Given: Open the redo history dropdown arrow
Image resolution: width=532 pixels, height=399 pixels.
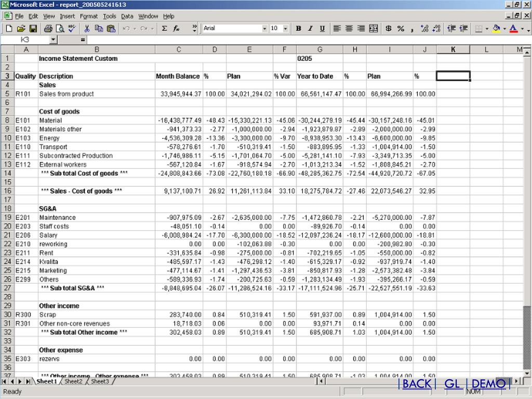Looking at the screenshot, I should 152,29.
